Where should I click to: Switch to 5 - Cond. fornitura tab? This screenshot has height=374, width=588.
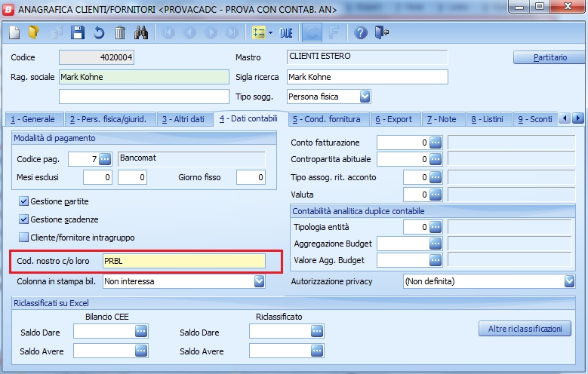(x=327, y=119)
